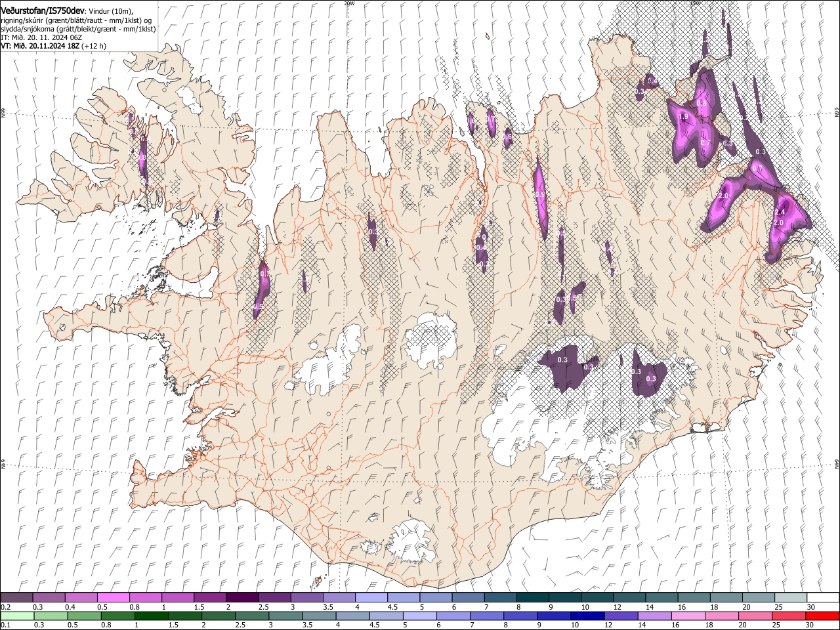This screenshot has height=630, width=840.
Task: Pick the teal 10 swatch, upper legend row
Action: coord(597,597)
